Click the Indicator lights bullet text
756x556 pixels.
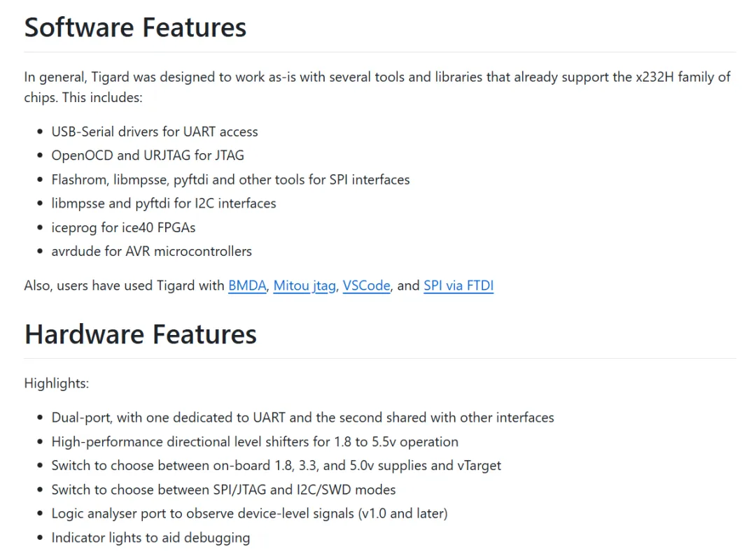coord(150,537)
